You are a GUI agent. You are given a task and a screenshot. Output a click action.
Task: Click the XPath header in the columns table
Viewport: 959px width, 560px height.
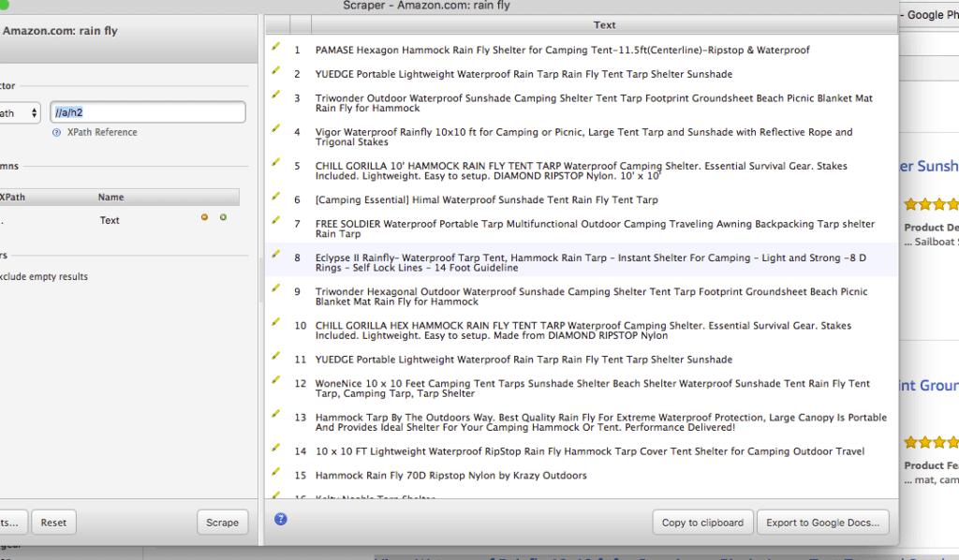12,197
